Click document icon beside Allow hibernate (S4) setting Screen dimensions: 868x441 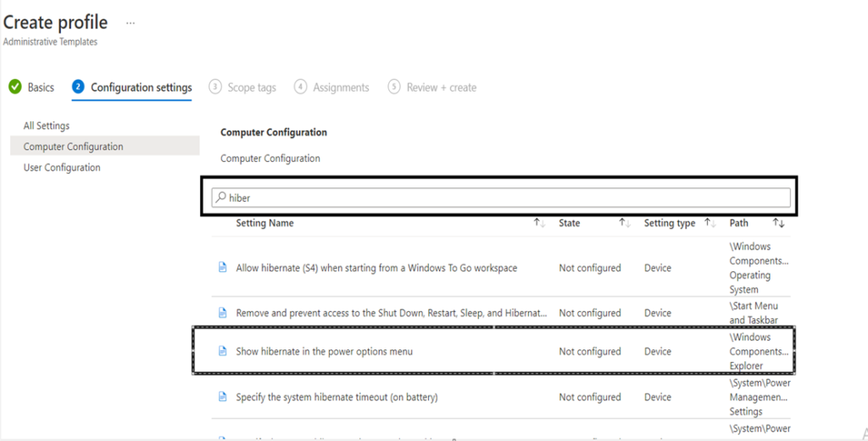(223, 267)
